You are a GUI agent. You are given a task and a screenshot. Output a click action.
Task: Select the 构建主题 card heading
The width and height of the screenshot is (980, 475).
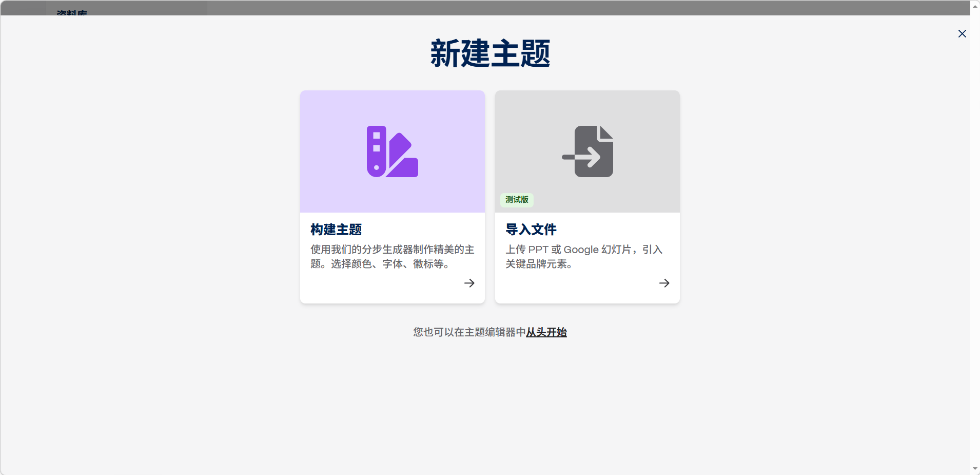pos(336,230)
